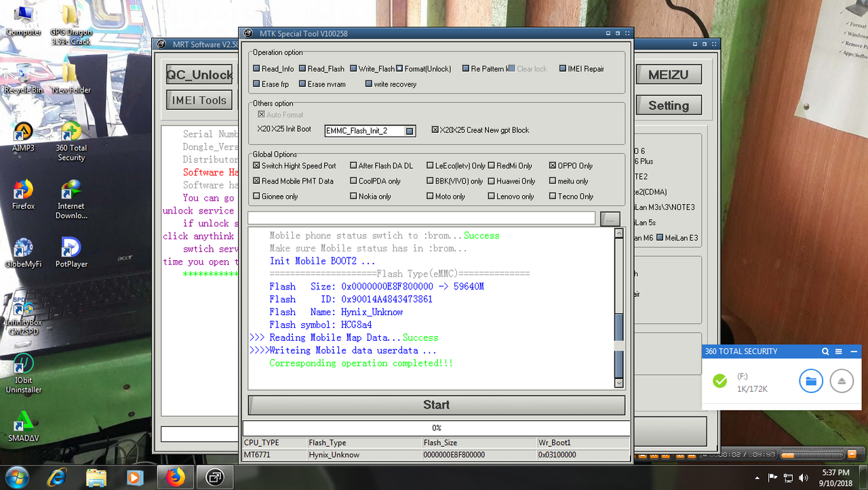Screen dimensions: 868x490
Task: Select the Erase frp option
Action: pyautogui.click(x=271, y=85)
